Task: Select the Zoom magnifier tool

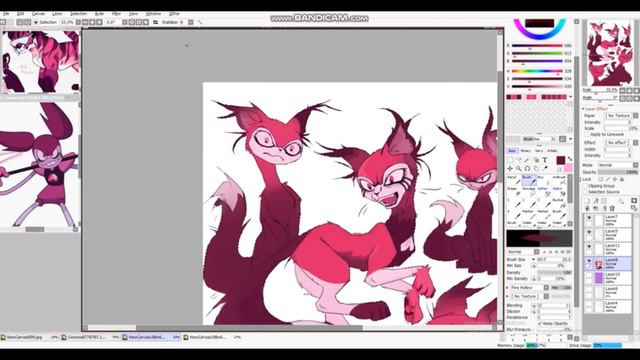Action: [518, 169]
